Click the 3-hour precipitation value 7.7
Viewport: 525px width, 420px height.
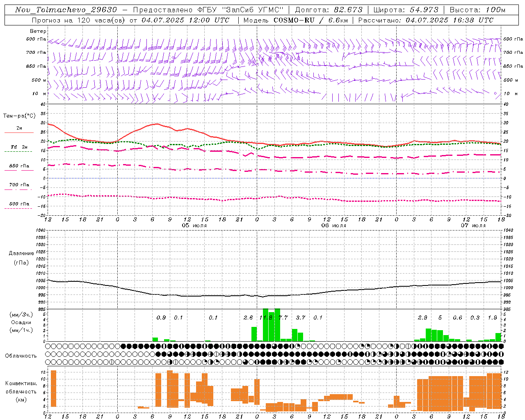click(283, 317)
